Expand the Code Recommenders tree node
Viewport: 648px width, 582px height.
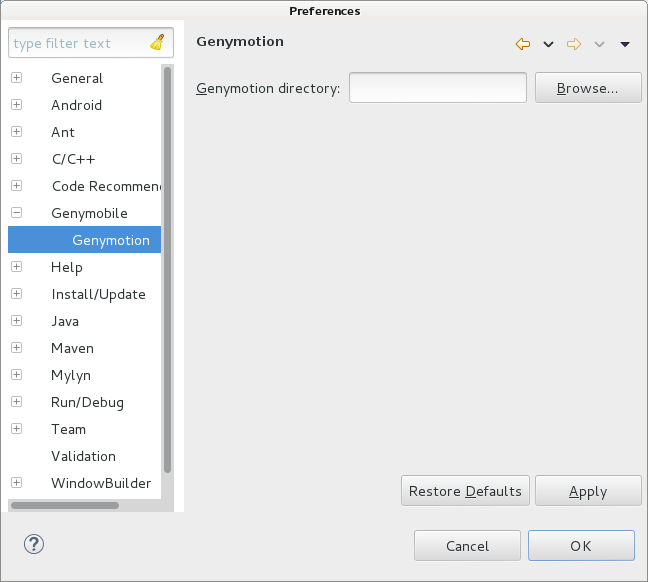click(x=17, y=186)
